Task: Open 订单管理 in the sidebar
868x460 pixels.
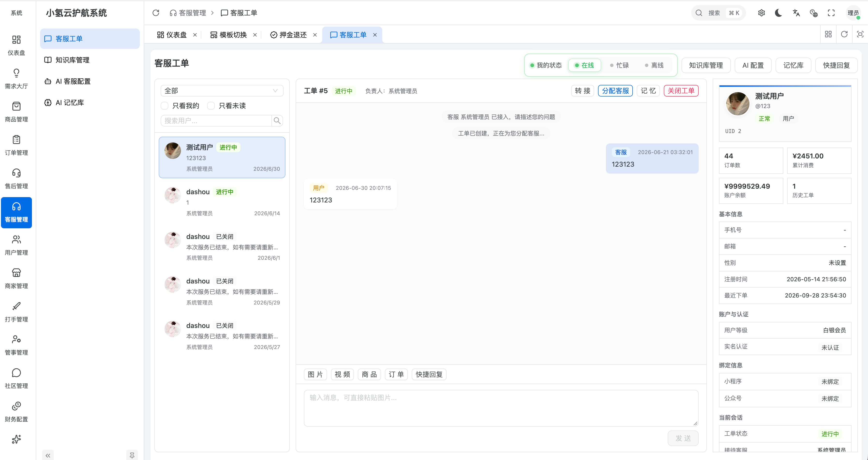Action: [x=16, y=145]
